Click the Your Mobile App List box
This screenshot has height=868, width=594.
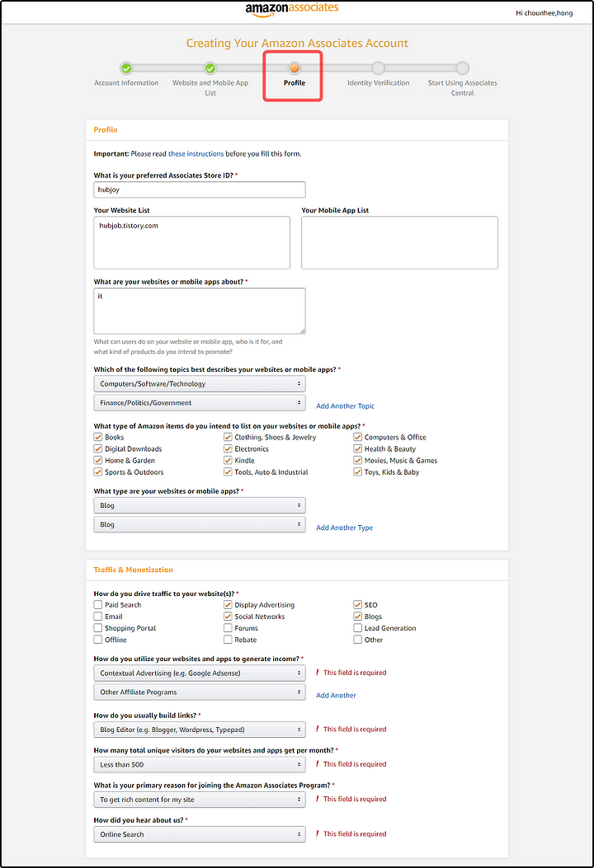coord(399,242)
